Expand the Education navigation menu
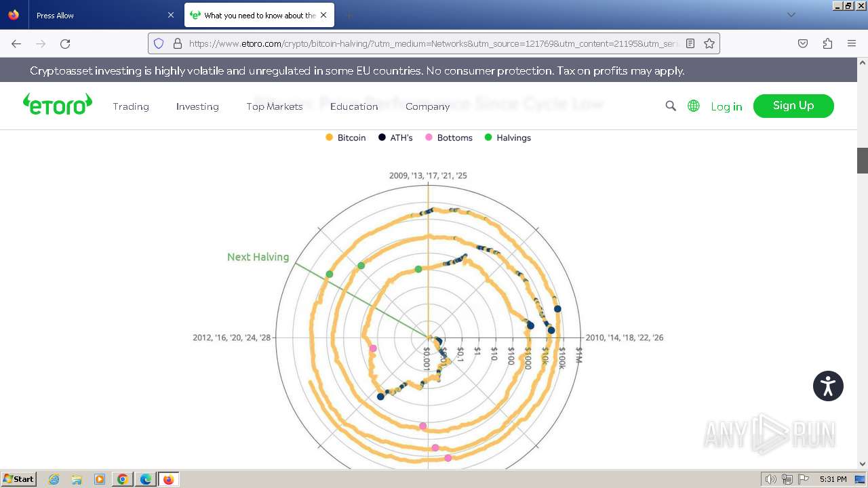 [354, 106]
